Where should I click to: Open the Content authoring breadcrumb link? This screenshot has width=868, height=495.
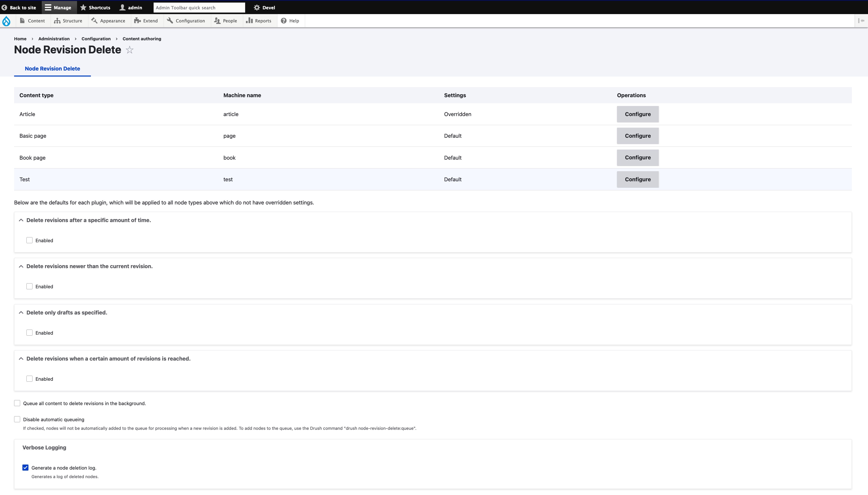coord(141,39)
